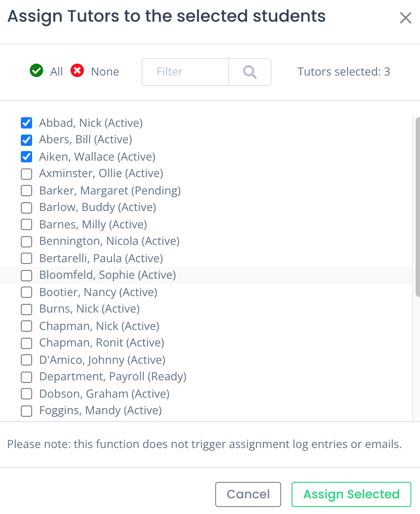This screenshot has width=420, height=514.
Task: Click the name Chapman, Ronit (Active)
Action: click(x=102, y=343)
